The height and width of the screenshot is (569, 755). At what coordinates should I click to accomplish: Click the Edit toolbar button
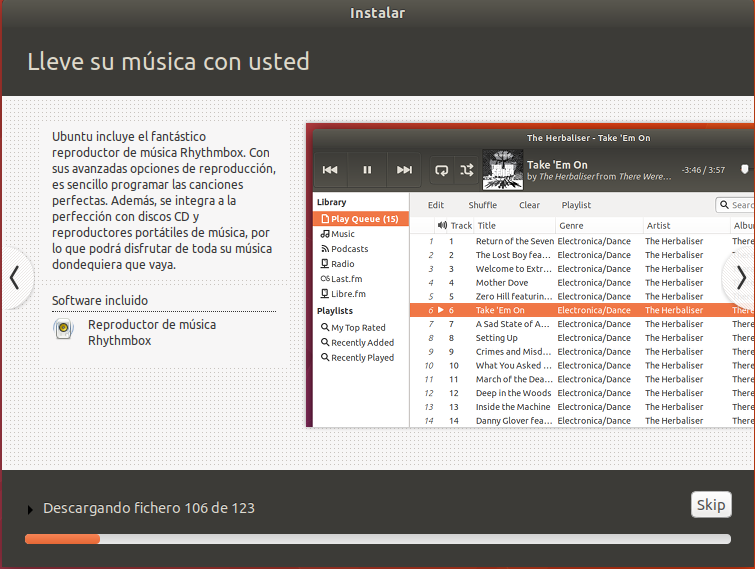[x=436, y=205]
